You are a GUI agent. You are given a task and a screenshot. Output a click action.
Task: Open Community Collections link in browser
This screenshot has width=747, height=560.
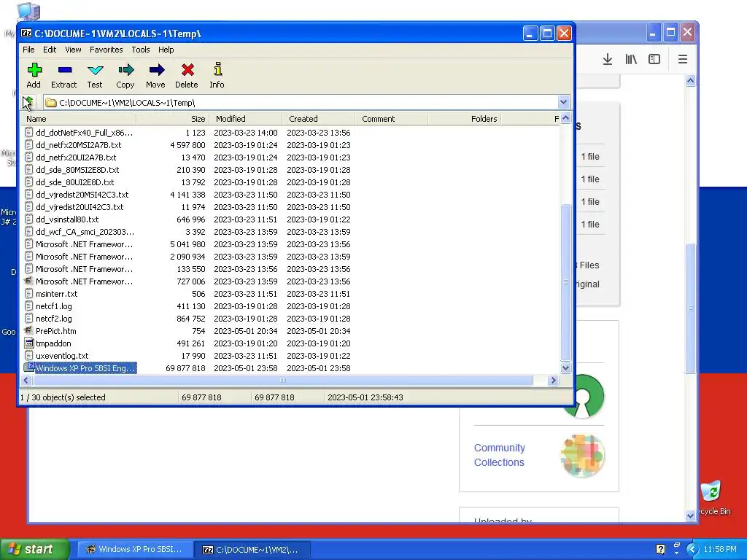coord(499,455)
